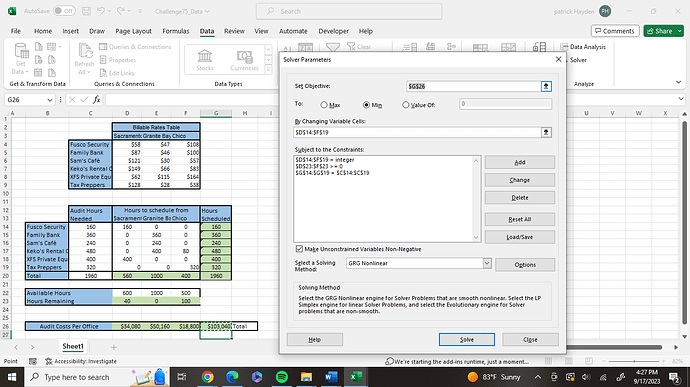Select the Max radio option

pos(324,105)
